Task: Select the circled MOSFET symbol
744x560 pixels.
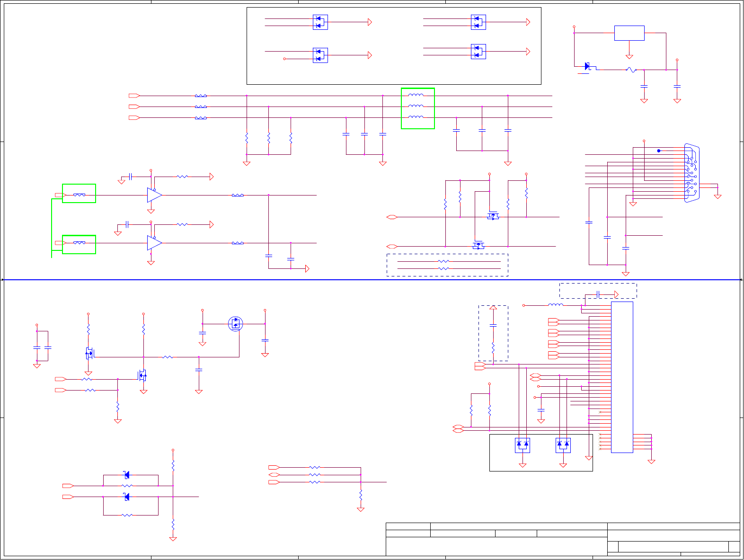Action: pyautogui.click(x=236, y=324)
